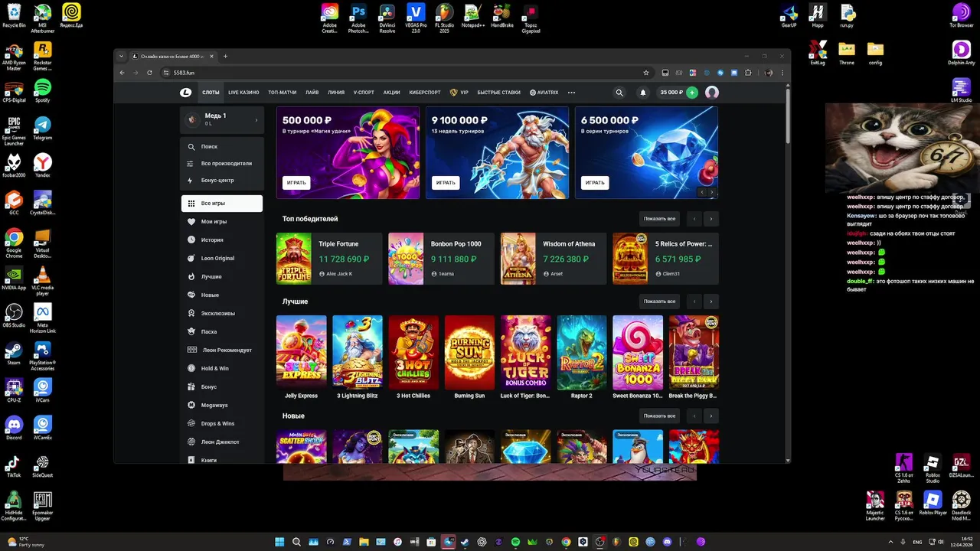Open Steam from the taskbar
The height and width of the screenshot is (551, 980).
(x=465, y=542)
